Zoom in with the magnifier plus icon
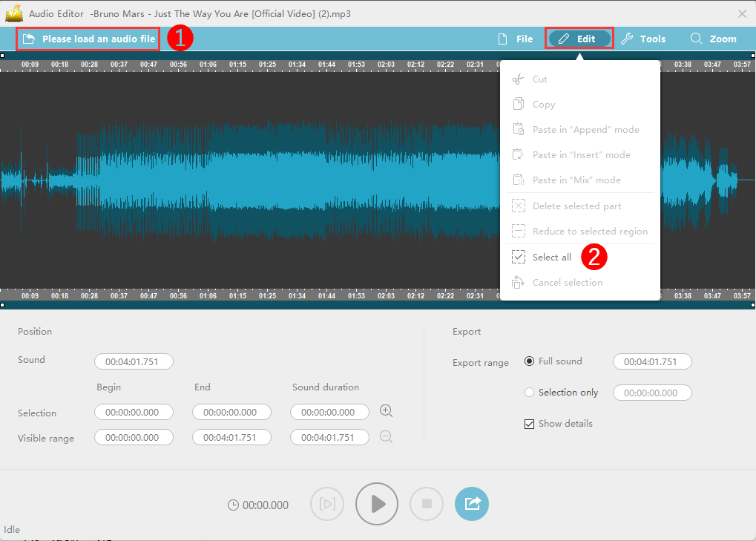Screen dimensions: 756x541 click(x=386, y=411)
